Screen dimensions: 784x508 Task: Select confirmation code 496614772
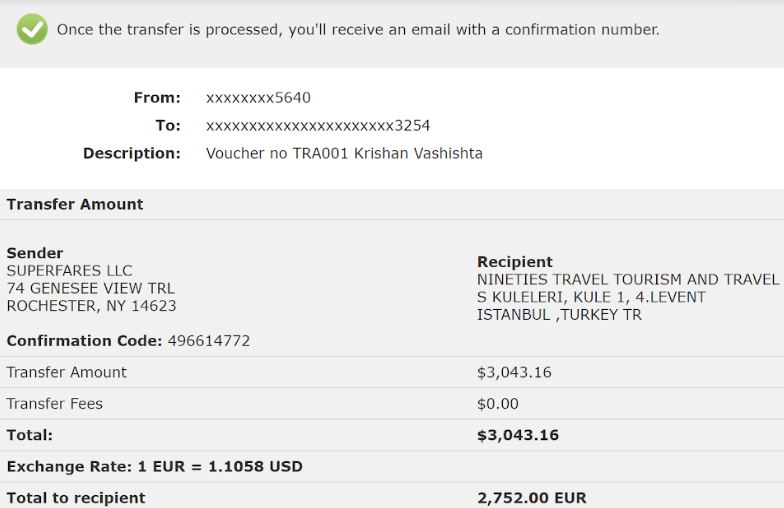(209, 341)
